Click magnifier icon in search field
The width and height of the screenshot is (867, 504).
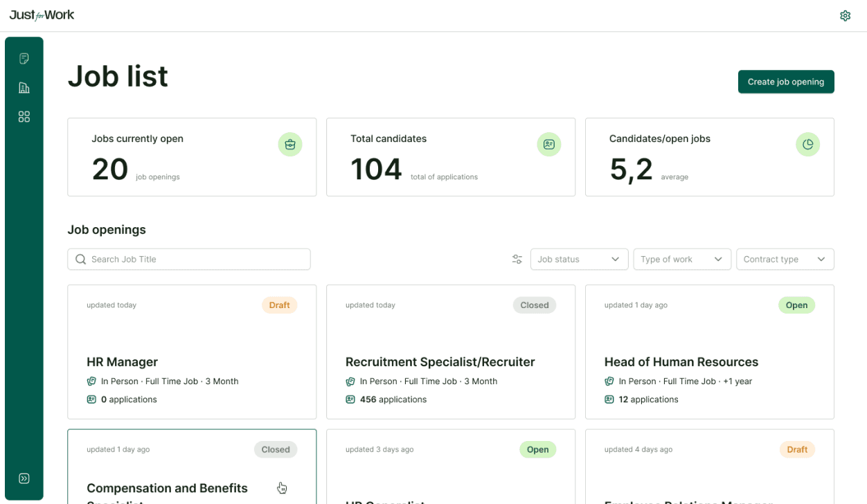(x=81, y=259)
